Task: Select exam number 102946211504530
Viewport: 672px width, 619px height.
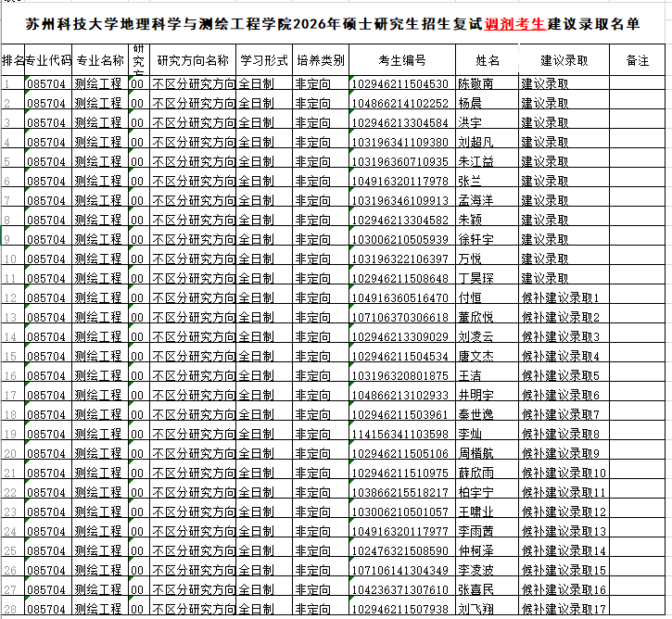Action: pos(402,83)
